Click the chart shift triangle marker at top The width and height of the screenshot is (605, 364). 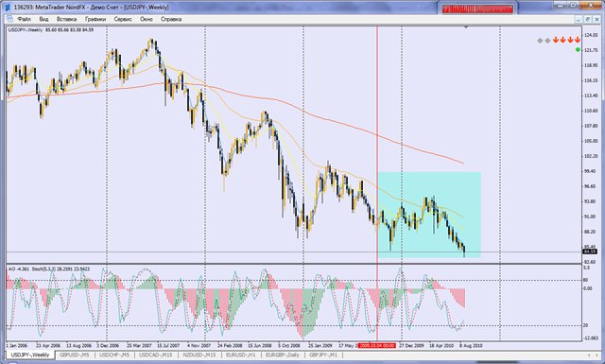(x=466, y=27)
